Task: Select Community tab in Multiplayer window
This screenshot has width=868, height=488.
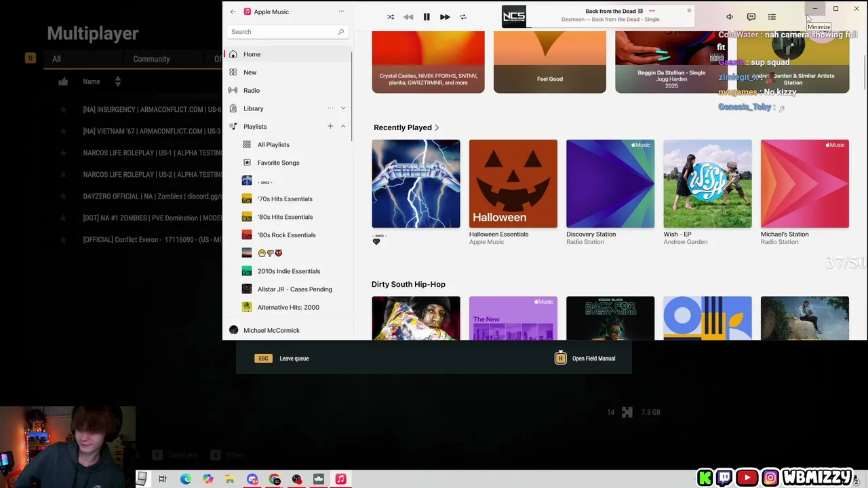Action: click(151, 59)
